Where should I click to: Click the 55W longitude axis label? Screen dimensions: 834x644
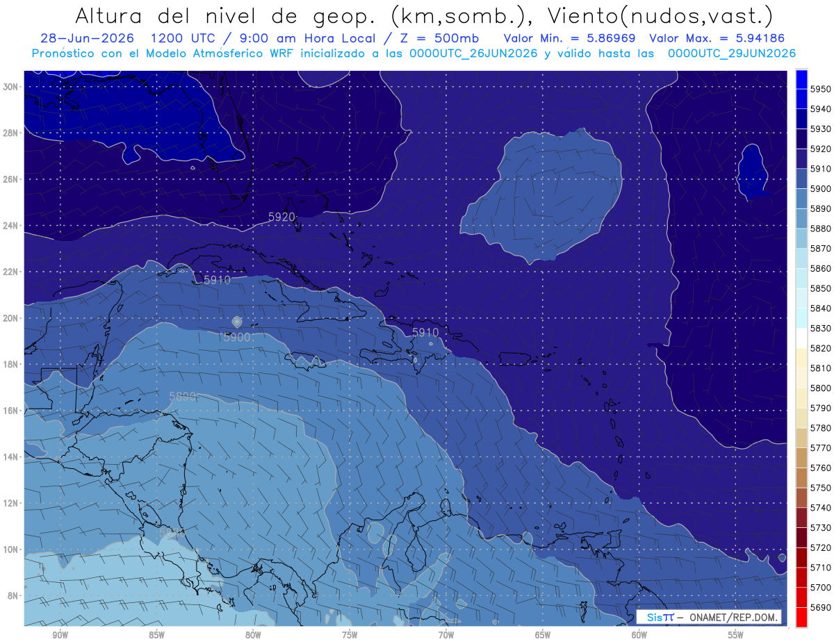tap(736, 636)
